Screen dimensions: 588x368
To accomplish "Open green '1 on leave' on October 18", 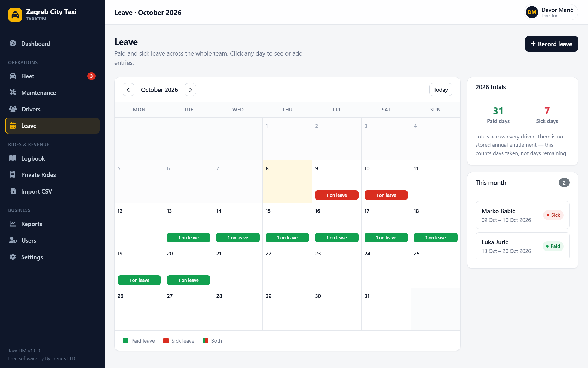I will pos(435,238).
